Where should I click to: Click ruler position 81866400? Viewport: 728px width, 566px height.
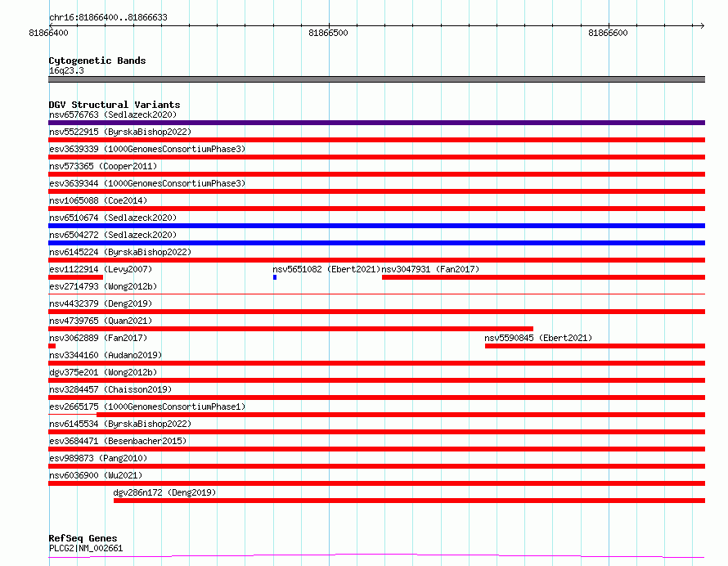click(x=49, y=33)
